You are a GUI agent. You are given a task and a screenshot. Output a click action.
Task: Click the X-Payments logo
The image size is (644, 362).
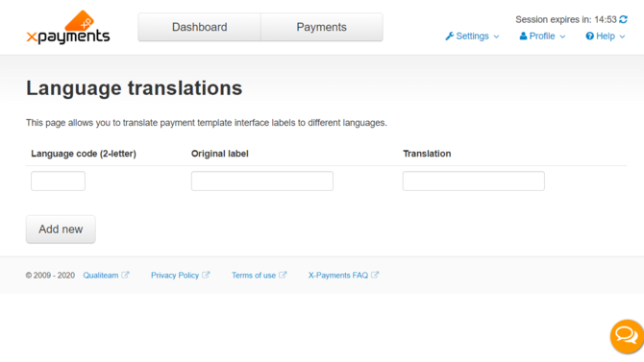(68, 27)
